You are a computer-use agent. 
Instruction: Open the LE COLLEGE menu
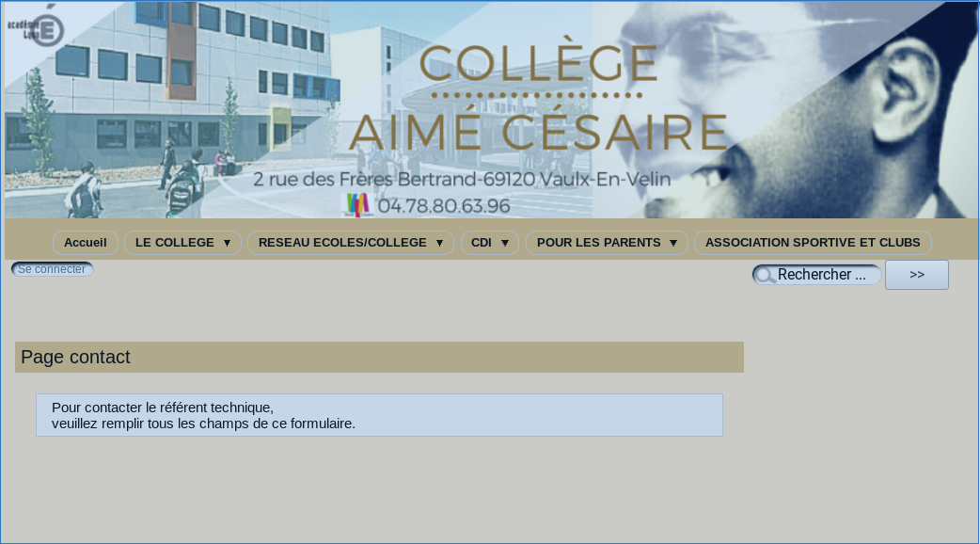182,243
